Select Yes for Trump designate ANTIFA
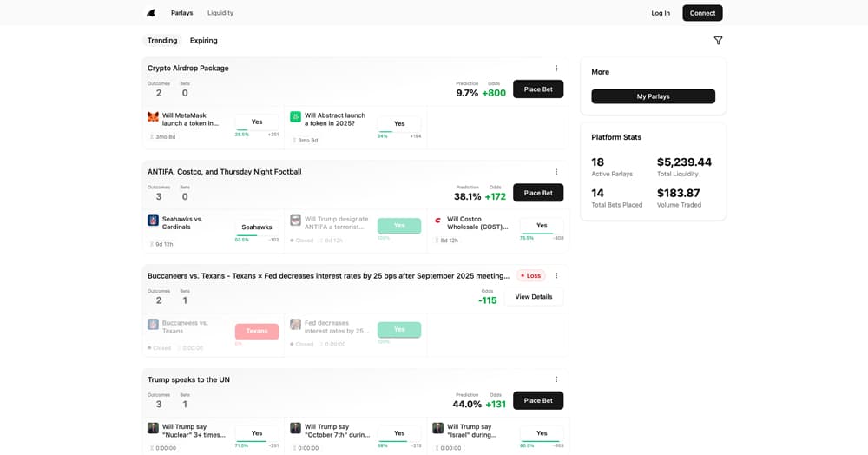Screen dimensions: 868x455 point(399,225)
